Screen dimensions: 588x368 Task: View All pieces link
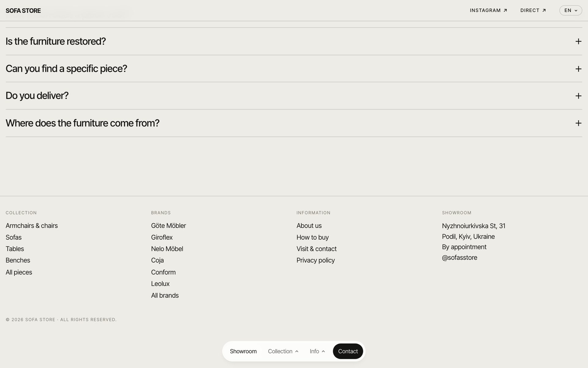(x=19, y=272)
